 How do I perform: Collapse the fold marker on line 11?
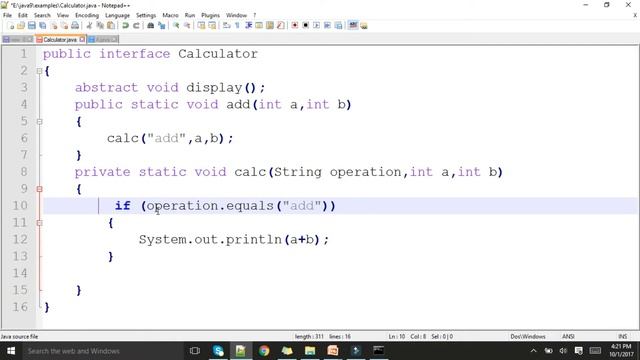(39, 223)
